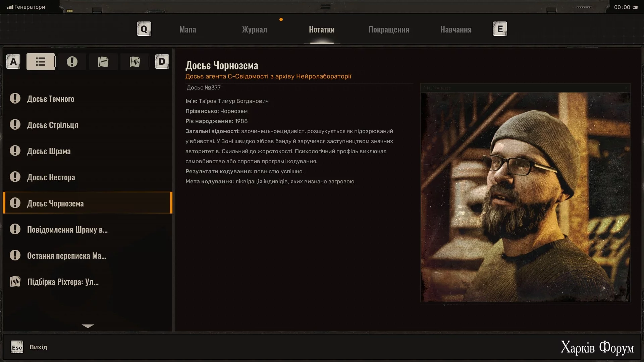
Task: Click the Чорнозем portrait photo
Action: click(525, 197)
